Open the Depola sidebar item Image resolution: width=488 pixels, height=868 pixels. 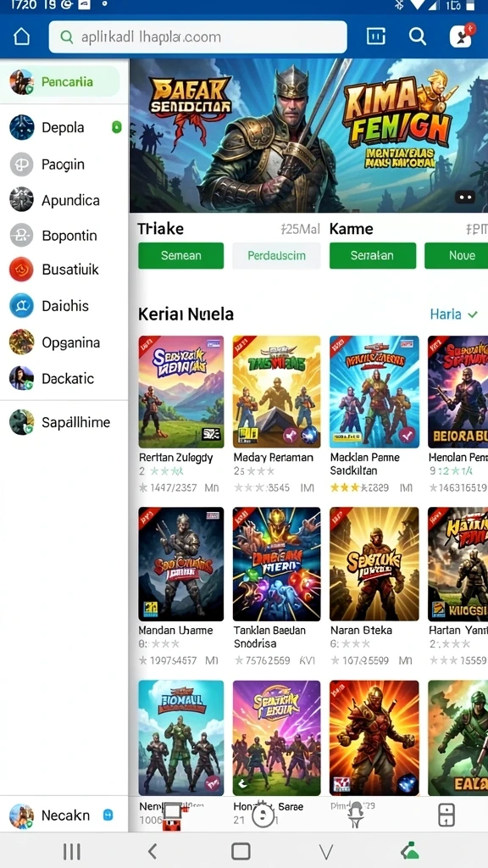[64, 127]
